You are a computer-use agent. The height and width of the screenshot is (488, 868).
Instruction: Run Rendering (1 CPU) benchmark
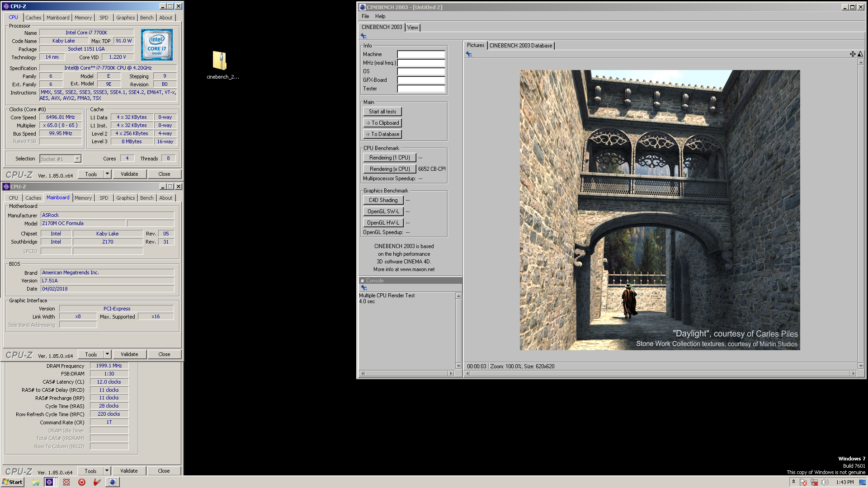coord(390,158)
